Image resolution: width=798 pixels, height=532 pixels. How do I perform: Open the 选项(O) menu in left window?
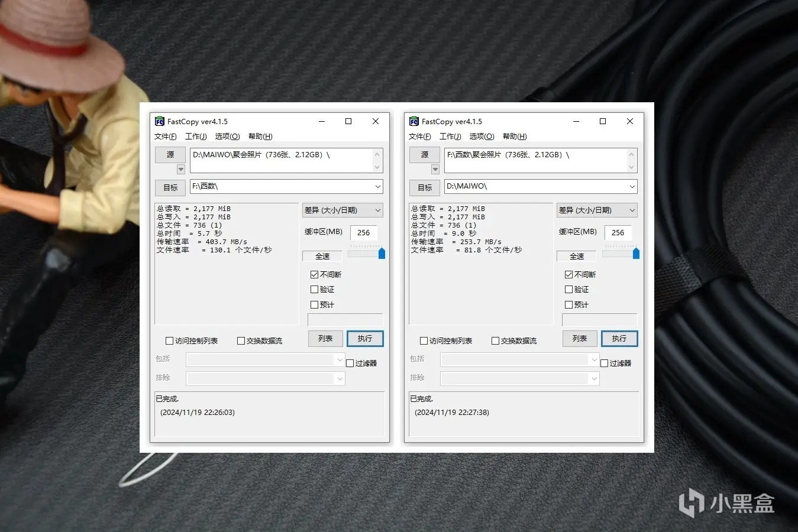(x=227, y=137)
